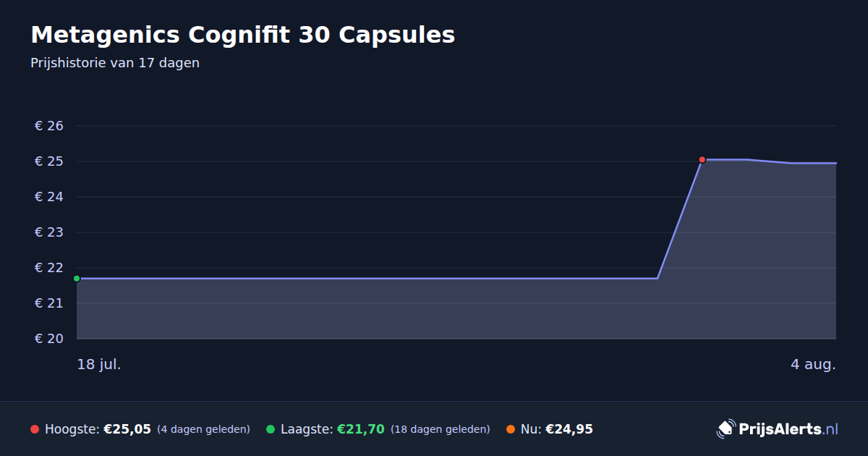Click the 4 dagen geleden note
Viewport: 868px width, 456px height.
[x=203, y=429]
